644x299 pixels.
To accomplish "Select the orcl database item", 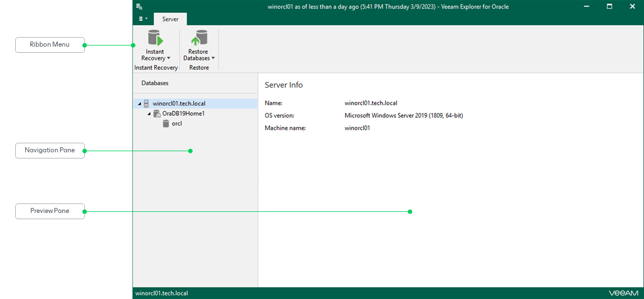I will click(176, 124).
